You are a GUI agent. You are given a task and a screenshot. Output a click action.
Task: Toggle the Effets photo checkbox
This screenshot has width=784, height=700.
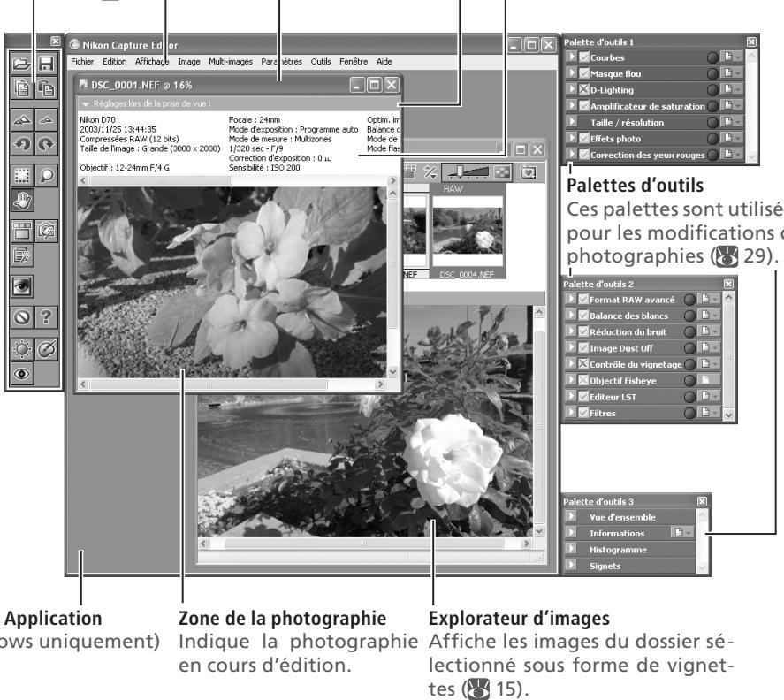[x=584, y=138]
